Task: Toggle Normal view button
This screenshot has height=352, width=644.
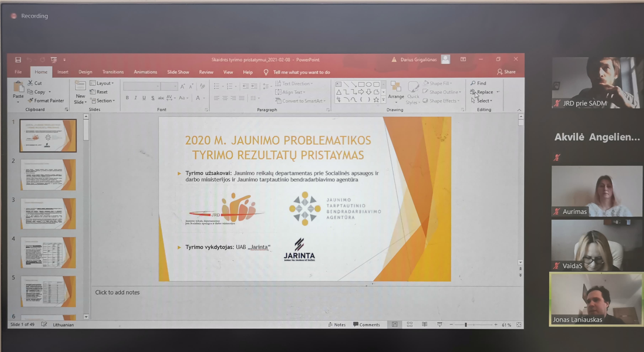Action: point(394,324)
